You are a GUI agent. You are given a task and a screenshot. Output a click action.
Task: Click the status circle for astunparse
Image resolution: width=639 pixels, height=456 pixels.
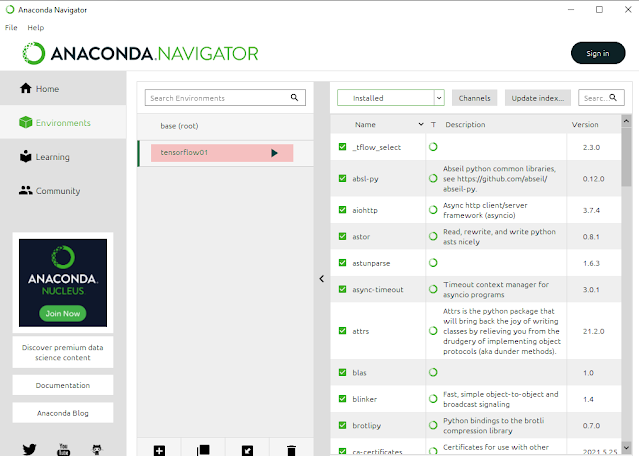(433, 263)
